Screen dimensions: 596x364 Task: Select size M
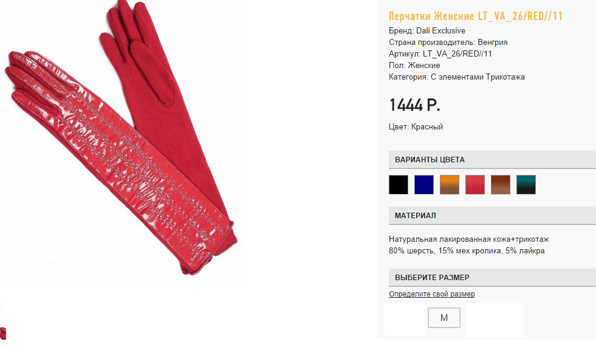tap(444, 318)
